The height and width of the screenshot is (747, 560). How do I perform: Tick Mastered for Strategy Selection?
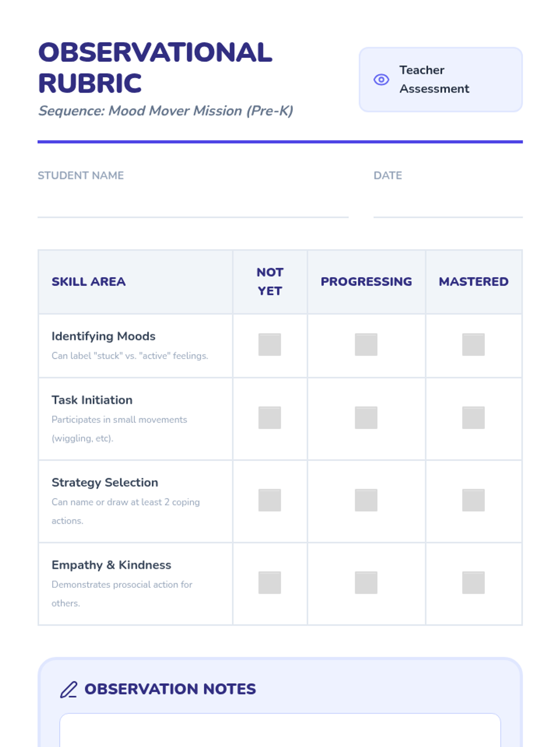tap(473, 500)
